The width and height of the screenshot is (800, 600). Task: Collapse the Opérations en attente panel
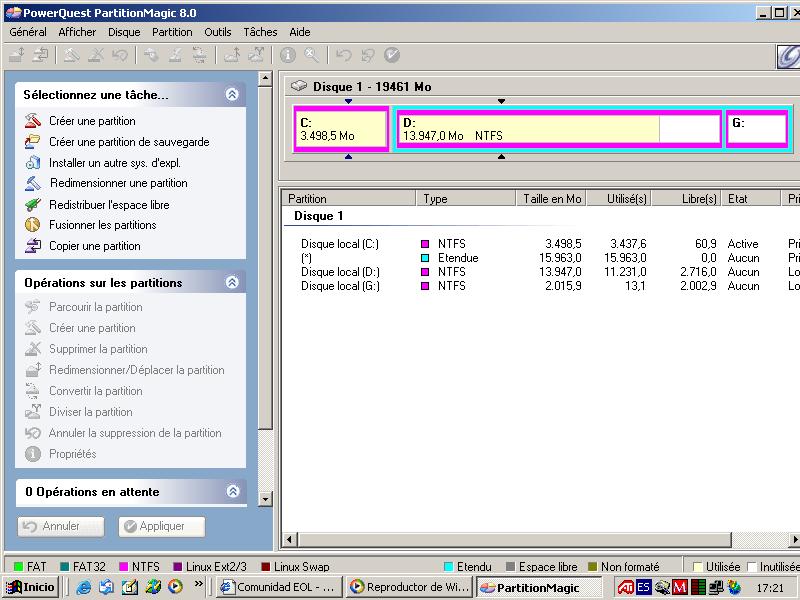[233, 491]
